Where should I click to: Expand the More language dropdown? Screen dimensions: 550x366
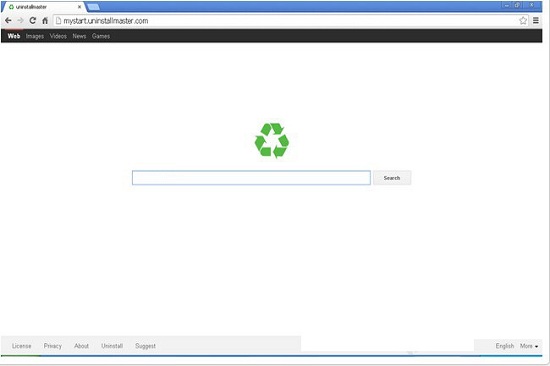point(529,346)
